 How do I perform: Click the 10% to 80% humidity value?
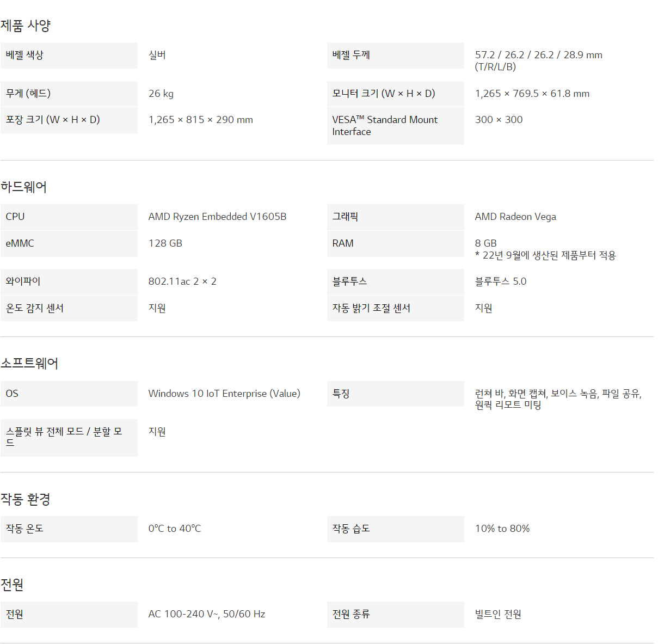502,529
